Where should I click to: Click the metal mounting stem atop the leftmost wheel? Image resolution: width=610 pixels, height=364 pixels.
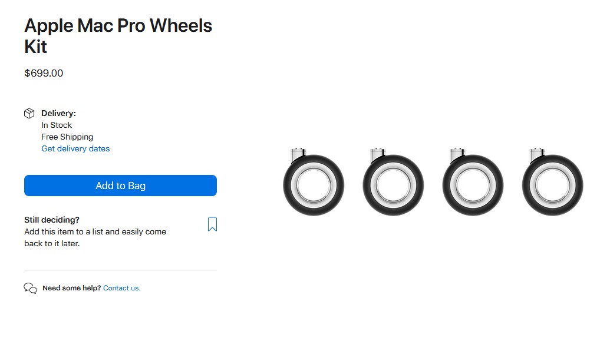[x=298, y=154]
